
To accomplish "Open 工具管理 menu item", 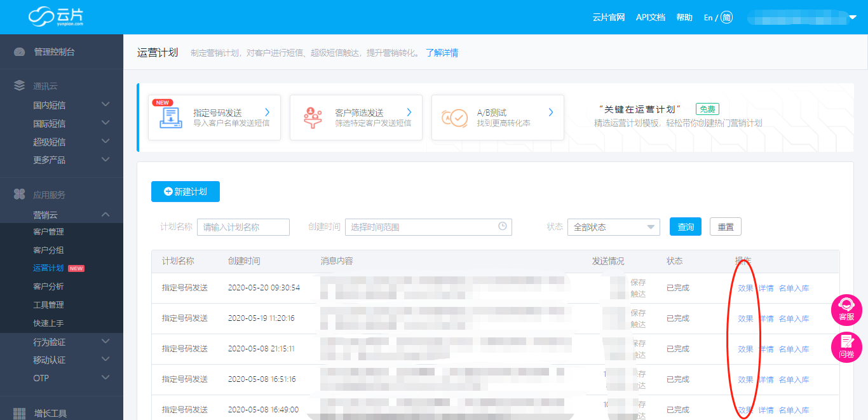I will pyautogui.click(x=48, y=305).
